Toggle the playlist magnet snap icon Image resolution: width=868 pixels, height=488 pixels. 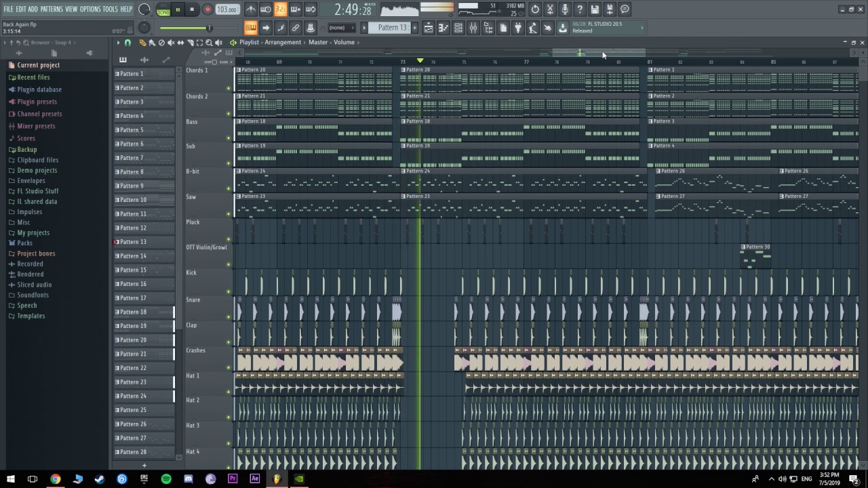click(127, 42)
